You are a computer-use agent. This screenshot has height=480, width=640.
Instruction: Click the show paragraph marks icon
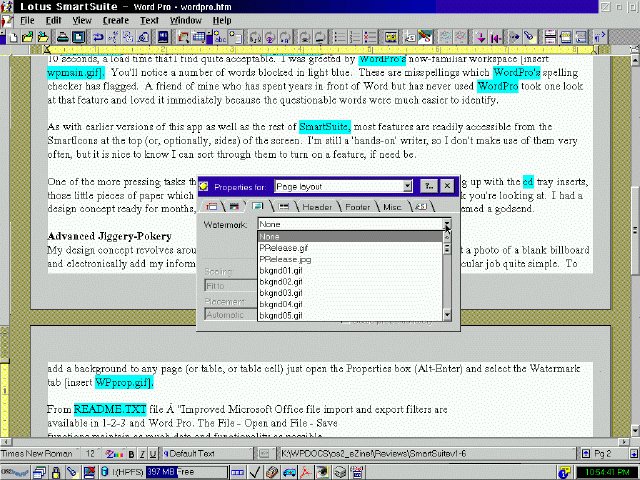point(600,38)
